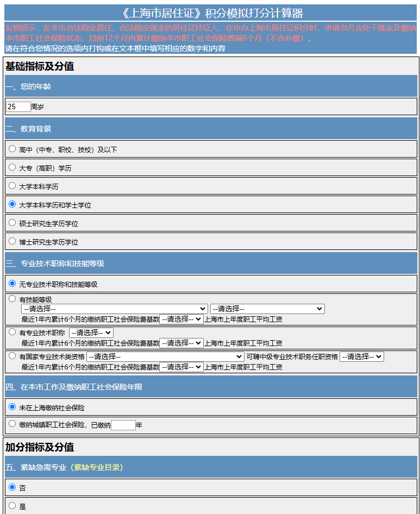Choose 有国家专业技术类资格 radio option
The image size is (420, 514).
pyautogui.click(x=12, y=356)
